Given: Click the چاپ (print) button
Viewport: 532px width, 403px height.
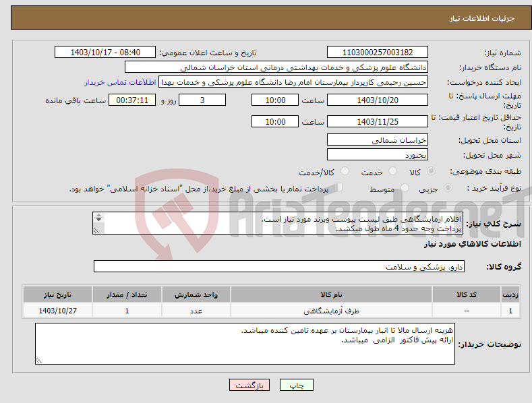Looking at the screenshot, I should 296,385.
